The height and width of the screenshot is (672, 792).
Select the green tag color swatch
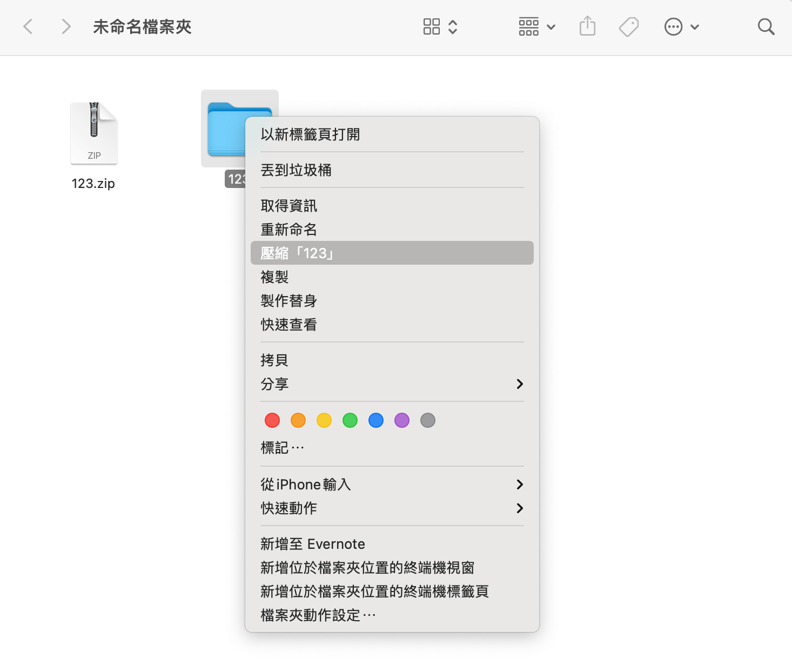[x=350, y=420]
